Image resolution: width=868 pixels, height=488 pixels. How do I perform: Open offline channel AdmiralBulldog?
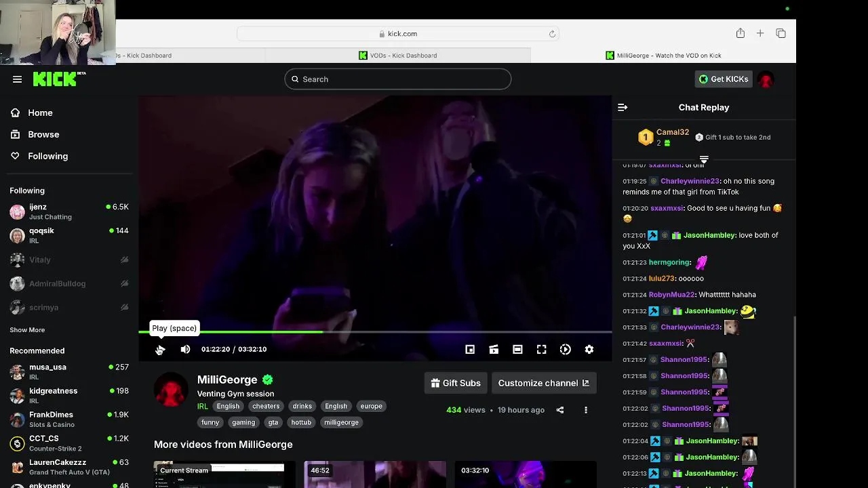69,283
